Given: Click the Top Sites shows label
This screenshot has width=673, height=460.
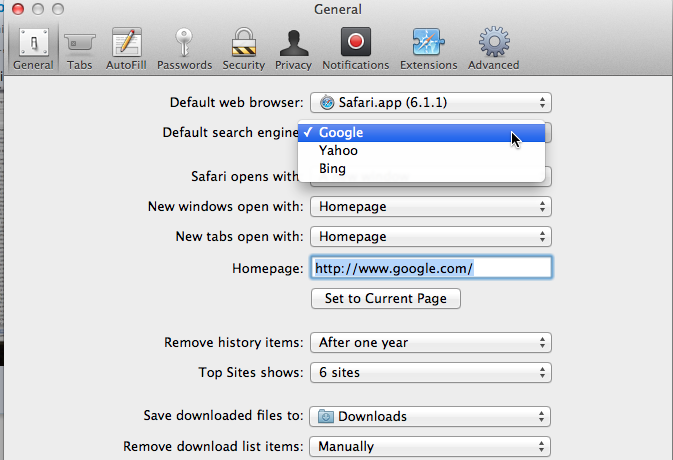Looking at the screenshot, I should 251,372.
